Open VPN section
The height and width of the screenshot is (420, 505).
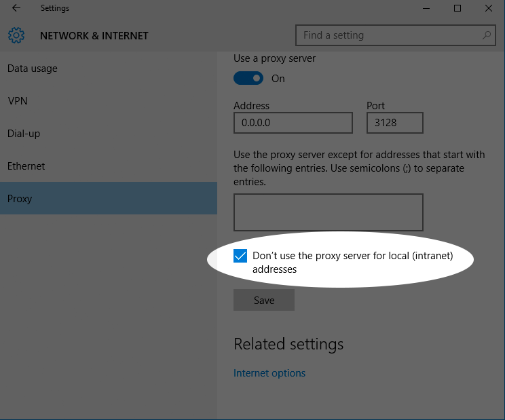click(x=109, y=101)
